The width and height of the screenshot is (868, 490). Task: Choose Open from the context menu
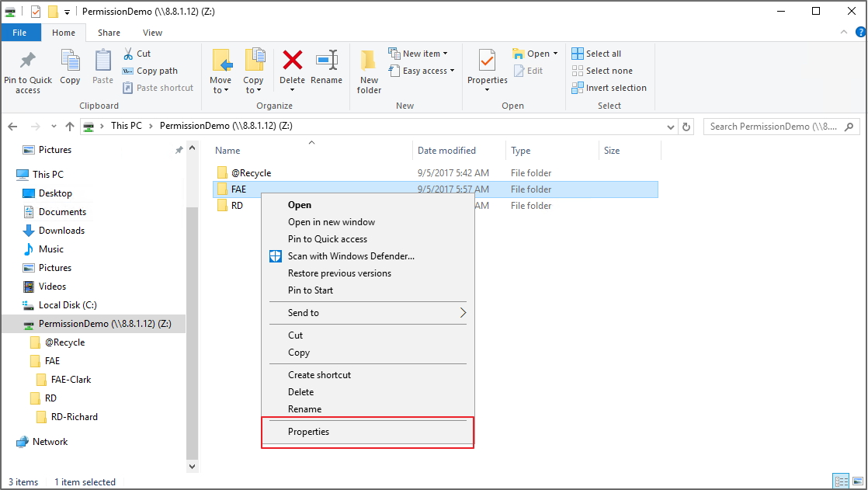pyautogui.click(x=300, y=205)
